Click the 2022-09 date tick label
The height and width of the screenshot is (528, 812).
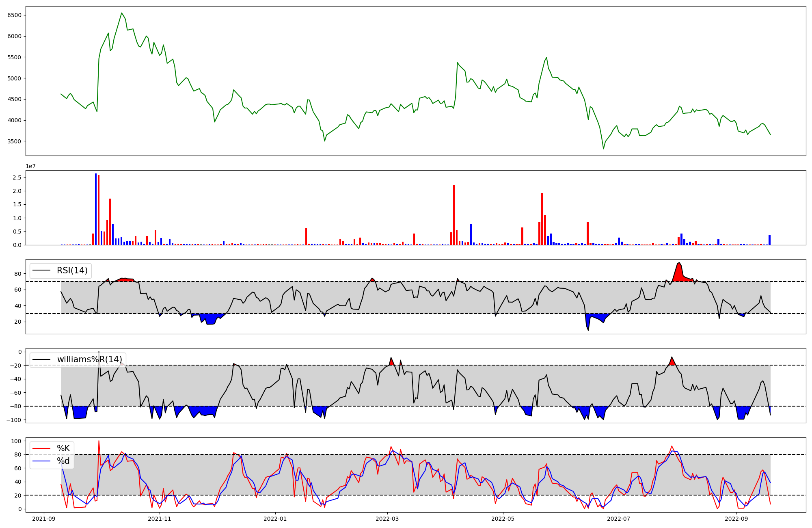[x=736, y=519]
